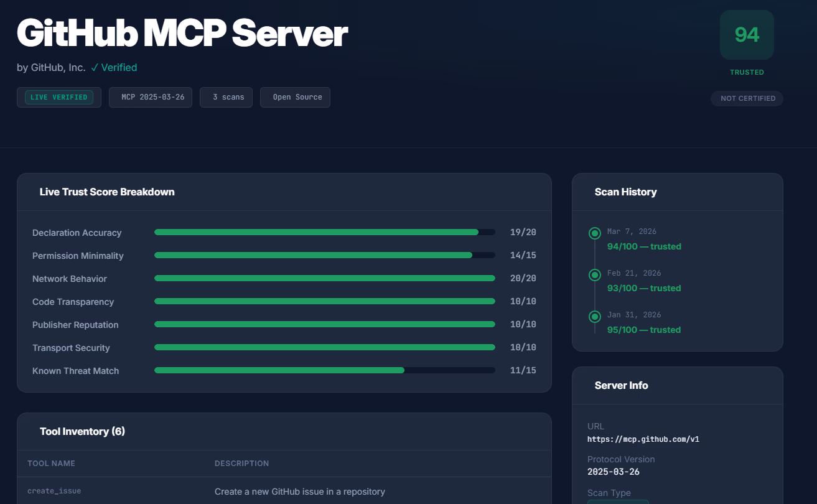Click the LIVE VERIFIED badge
This screenshot has height=504, width=817.
pyautogui.click(x=59, y=97)
